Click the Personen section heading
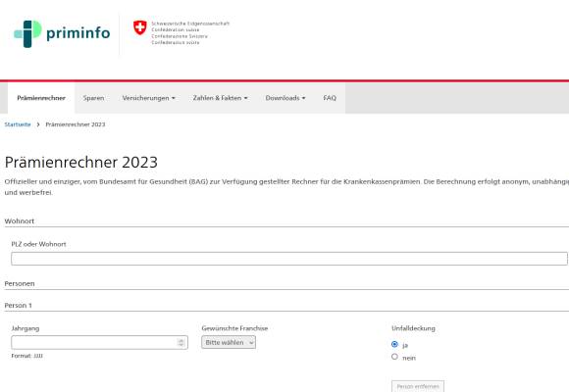 pyautogui.click(x=20, y=283)
